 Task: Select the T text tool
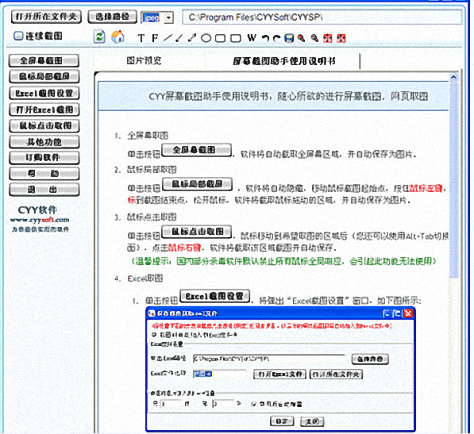pos(141,38)
